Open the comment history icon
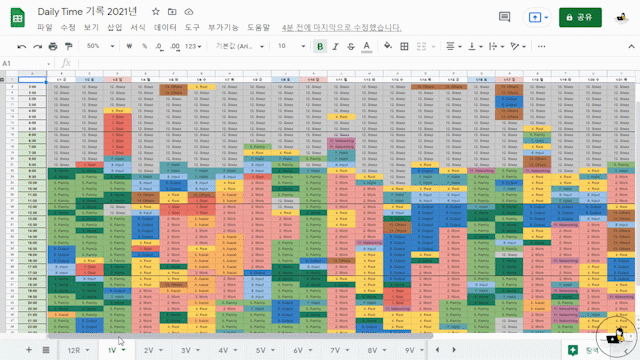Image resolution: width=640 pixels, height=360 pixels. coord(505,17)
